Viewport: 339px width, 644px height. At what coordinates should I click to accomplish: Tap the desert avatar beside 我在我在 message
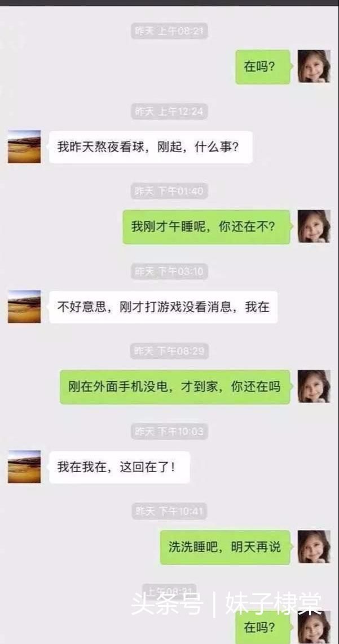[x=24, y=467]
